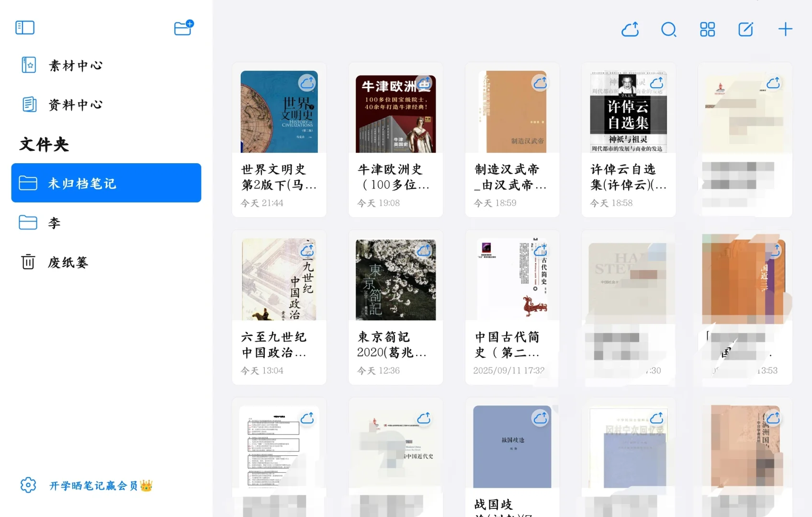The height and width of the screenshot is (517, 812).
Task: Open 素材中心 in the sidebar
Action: click(x=76, y=65)
